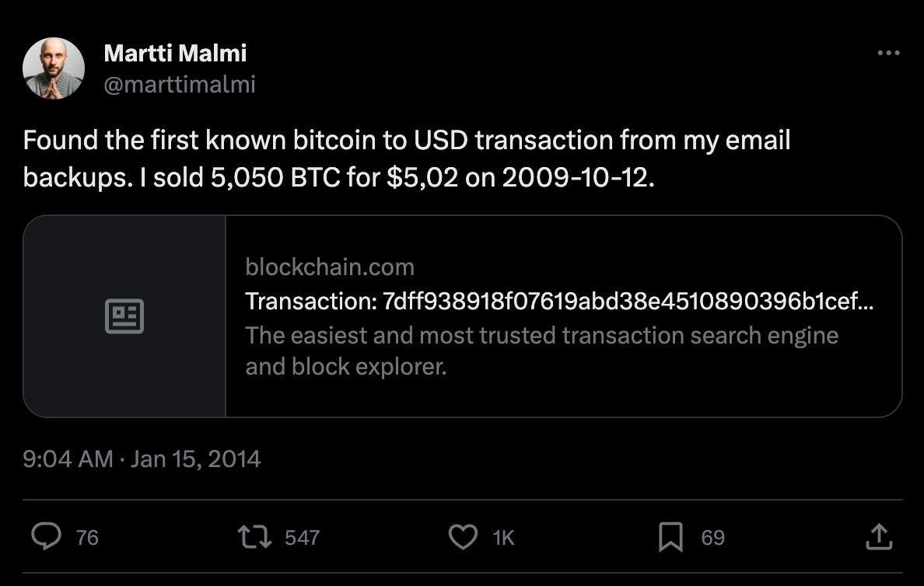Click the 69 bookmarks count

click(x=712, y=537)
